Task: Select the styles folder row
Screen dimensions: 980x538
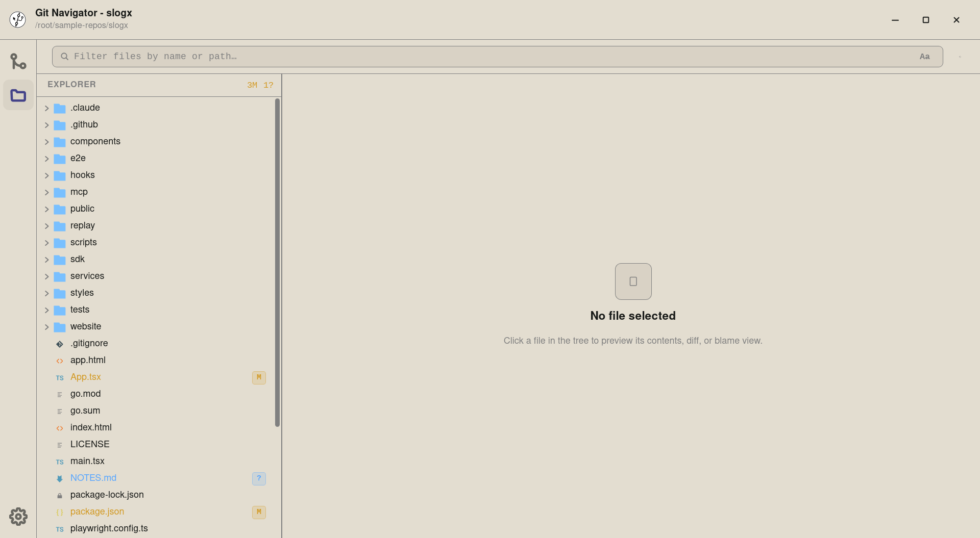Action: click(x=156, y=293)
